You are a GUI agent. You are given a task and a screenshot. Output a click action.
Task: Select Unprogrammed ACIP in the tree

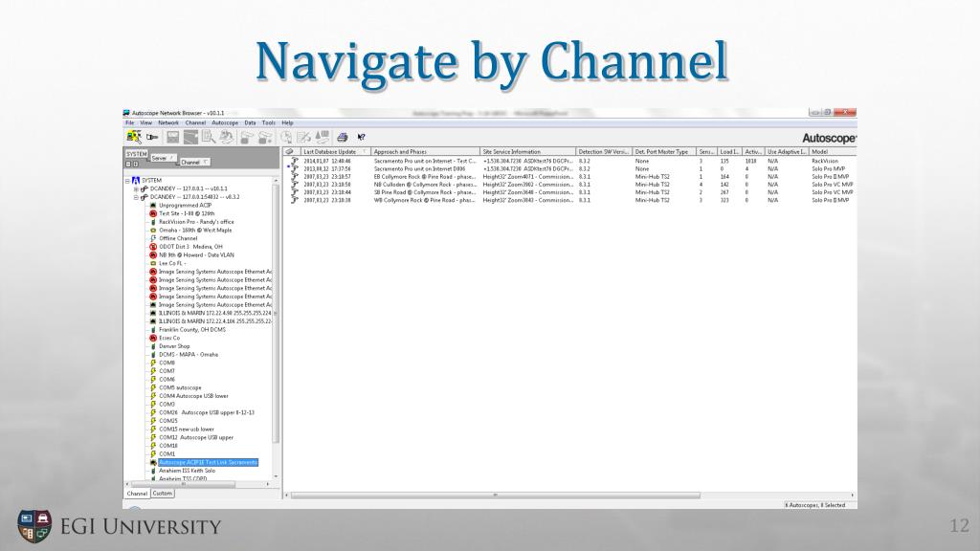click(185, 206)
